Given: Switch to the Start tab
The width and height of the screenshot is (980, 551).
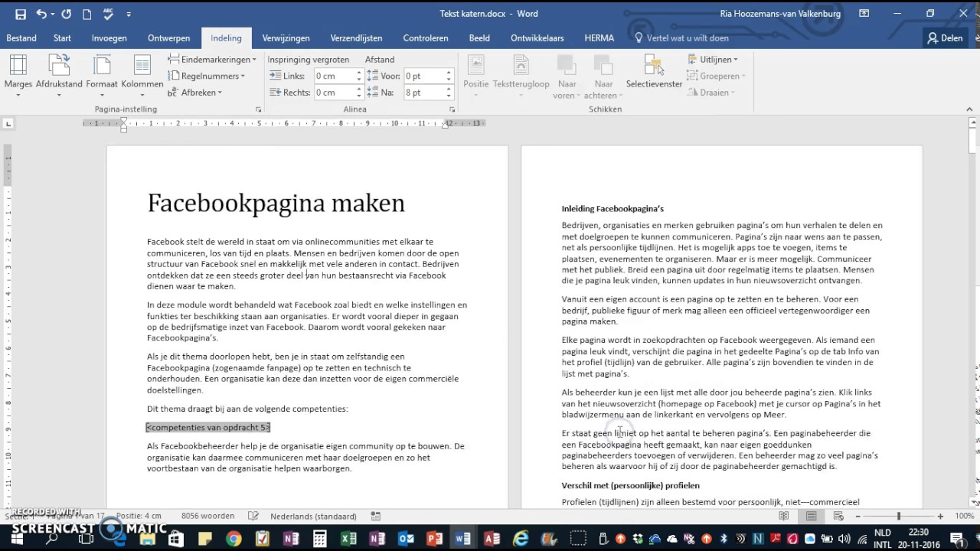Looking at the screenshot, I should tap(63, 37).
